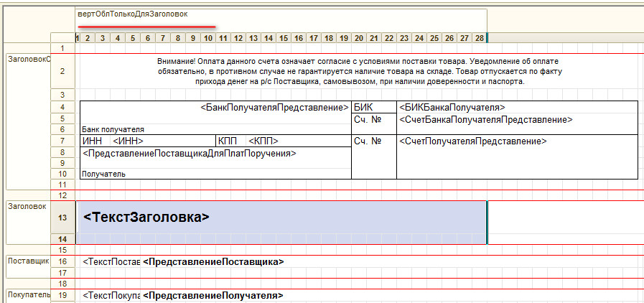The image size is (644, 303).
Task: Select the bold <ПредставлениеПоставщика> cell
Action: coord(213,262)
